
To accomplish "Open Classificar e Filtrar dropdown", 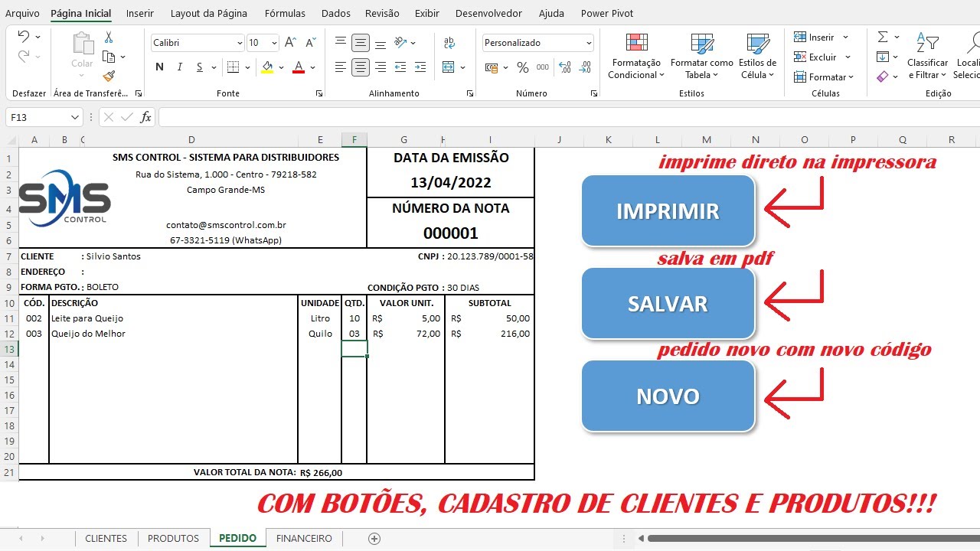I will click(927, 56).
